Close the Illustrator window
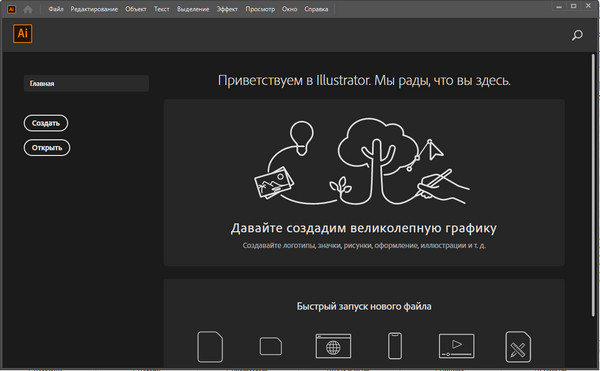The height and width of the screenshot is (371, 600). click(x=588, y=6)
